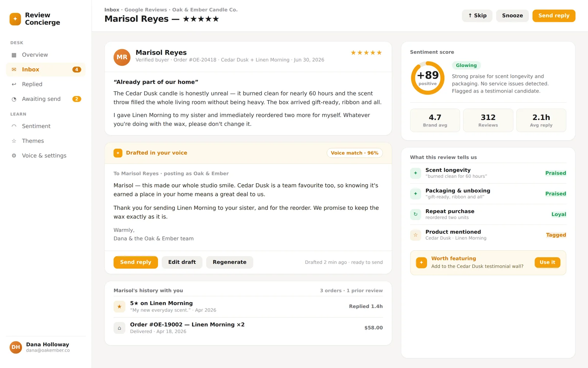Click the dana@oakember.co email

pos(48,350)
